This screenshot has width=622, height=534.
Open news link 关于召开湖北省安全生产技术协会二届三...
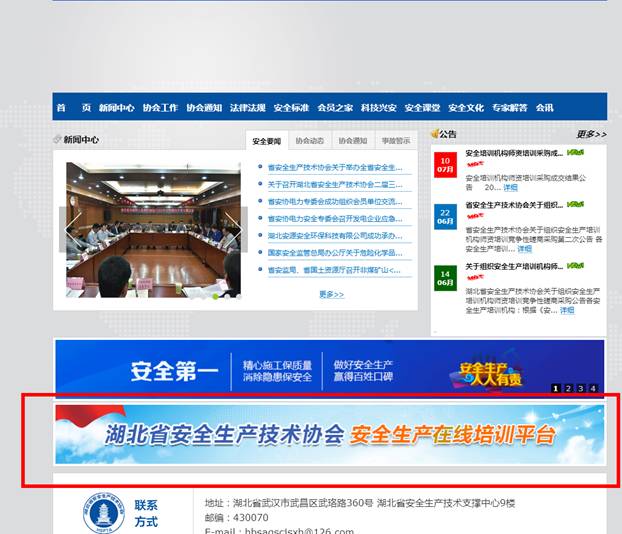[x=335, y=185]
